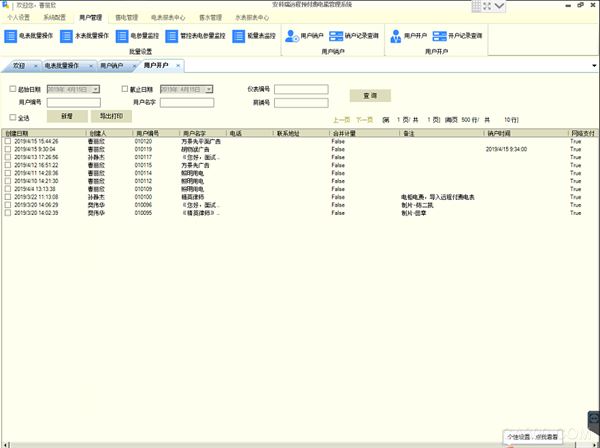The height and width of the screenshot is (448, 600).
Task: Click the 查询 search button
Action: point(369,95)
